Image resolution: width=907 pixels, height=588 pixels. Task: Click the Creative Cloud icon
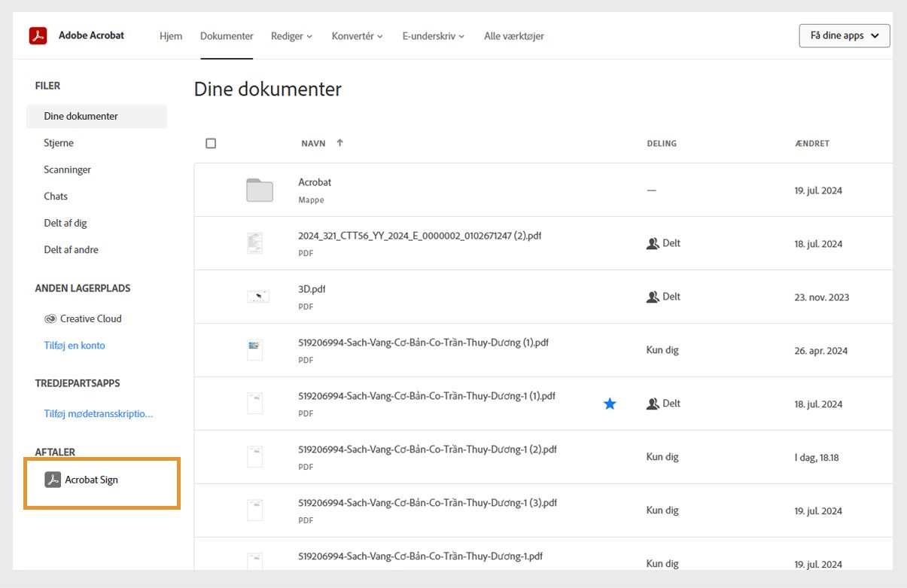click(50, 318)
